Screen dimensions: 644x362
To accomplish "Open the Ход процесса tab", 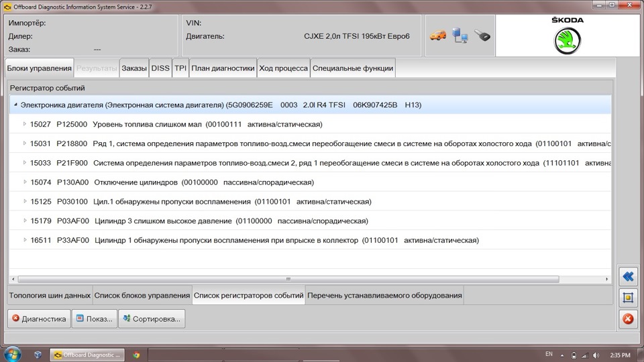I will (283, 68).
